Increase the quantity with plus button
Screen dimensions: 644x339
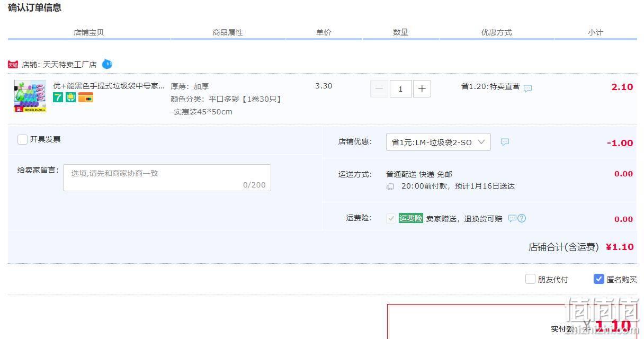point(422,89)
